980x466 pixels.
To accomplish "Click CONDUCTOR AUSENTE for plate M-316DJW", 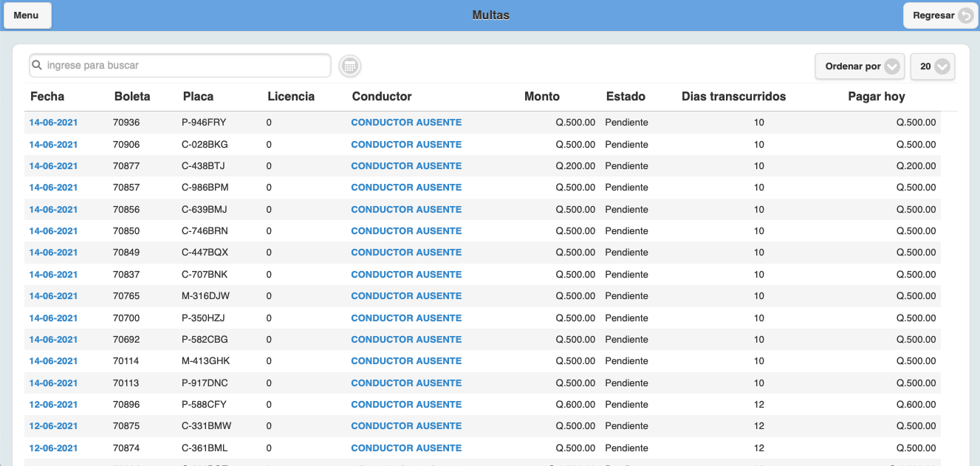I will (x=406, y=296).
